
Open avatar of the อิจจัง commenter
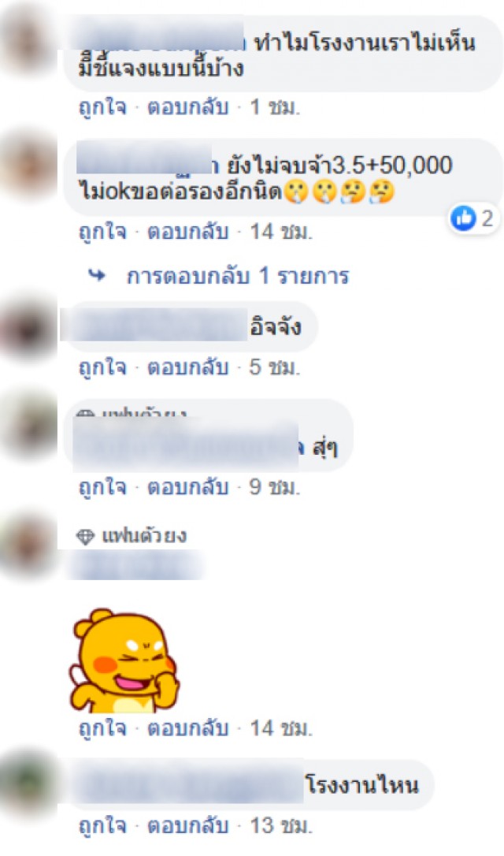[x=29, y=329]
